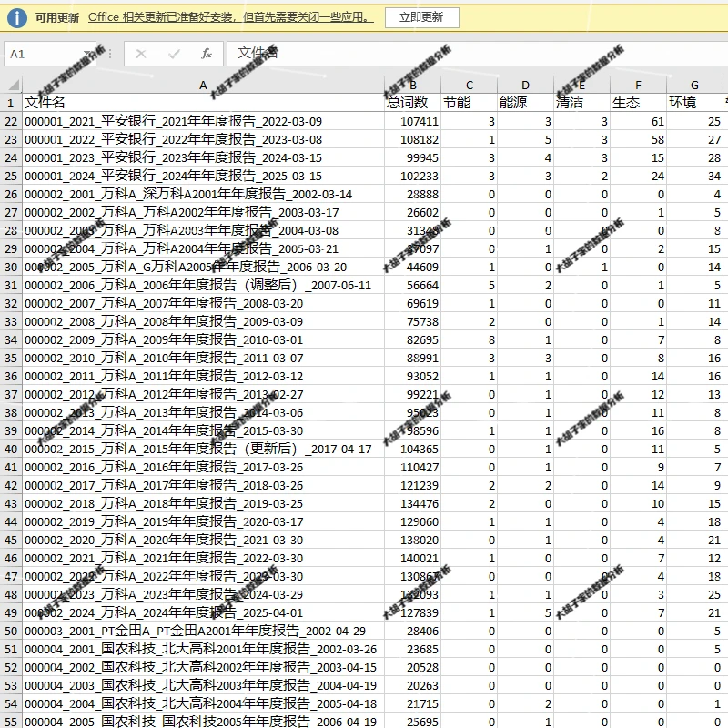Viewport: 728px width, 728px height.
Task: Select row 1 header
Action: click(11, 103)
